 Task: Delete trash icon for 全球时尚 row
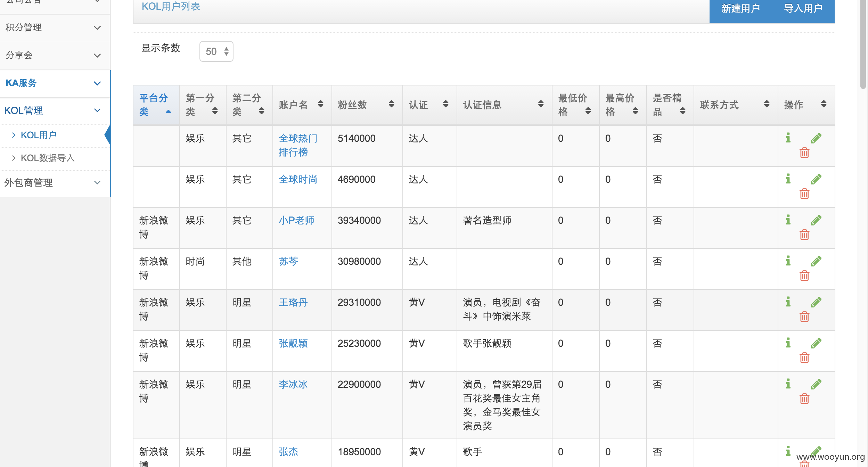pos(804,194)
